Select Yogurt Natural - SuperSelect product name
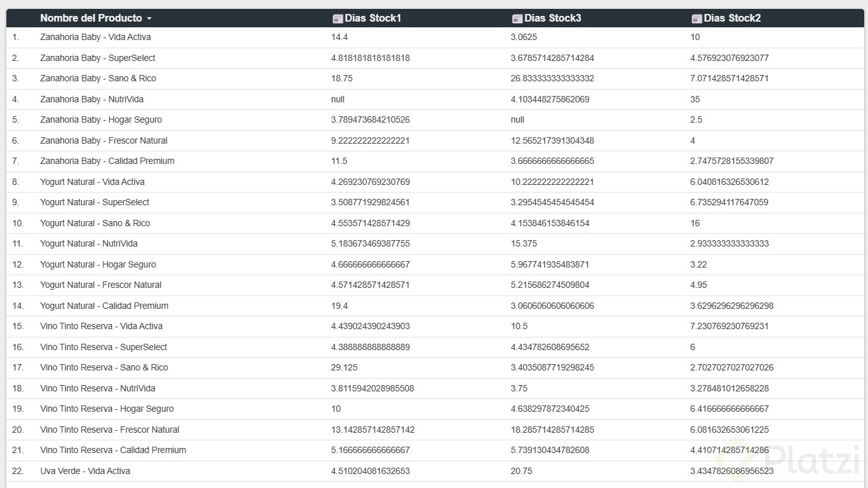 [95, 202]
